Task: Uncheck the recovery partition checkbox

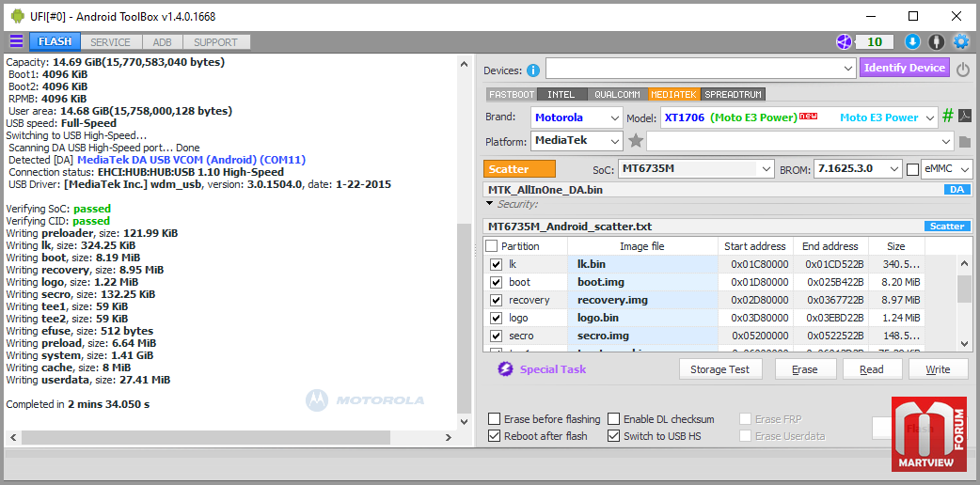Action: [x=497, y=300]
